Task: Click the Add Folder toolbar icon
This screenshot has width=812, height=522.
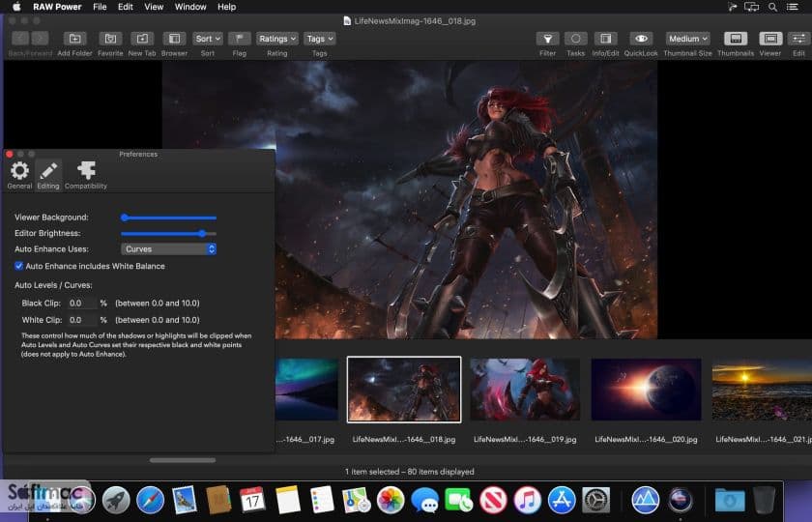Action: (74, 39)
